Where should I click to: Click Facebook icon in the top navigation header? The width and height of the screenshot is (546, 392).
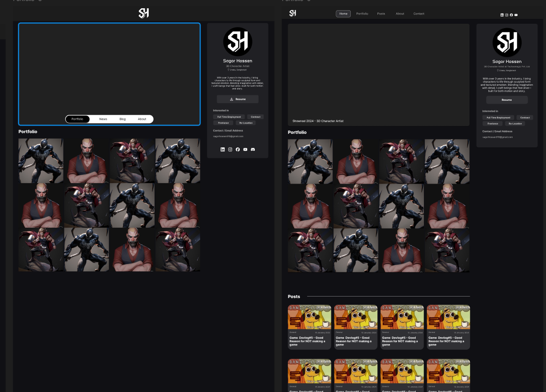pyautogui.click(x=511, y=15)
